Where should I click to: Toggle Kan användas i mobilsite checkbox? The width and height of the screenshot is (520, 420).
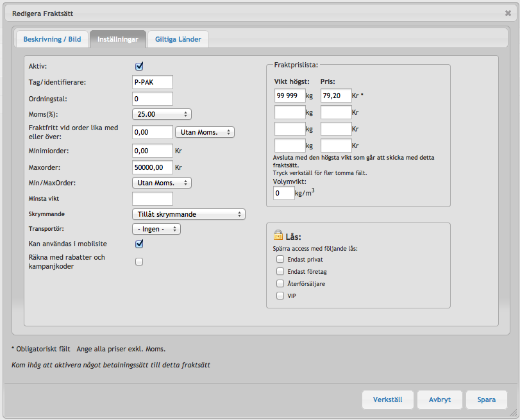[x=139, y=244]
